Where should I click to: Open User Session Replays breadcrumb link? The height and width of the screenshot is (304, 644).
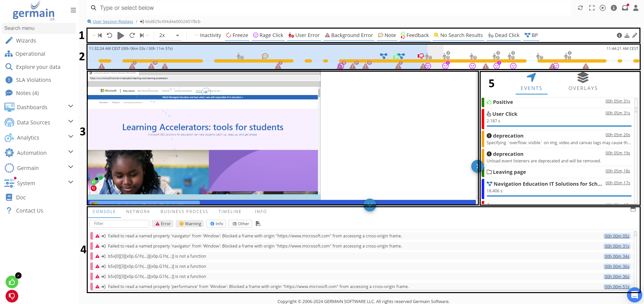pyautogui.click(x=113, y=22)
